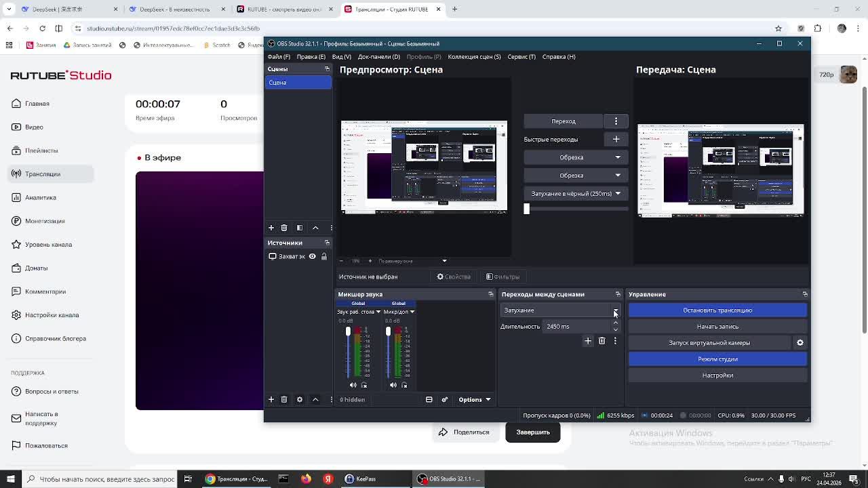Open the Scene Collection menu
This screenshot has width=868, height=488.
474,57
